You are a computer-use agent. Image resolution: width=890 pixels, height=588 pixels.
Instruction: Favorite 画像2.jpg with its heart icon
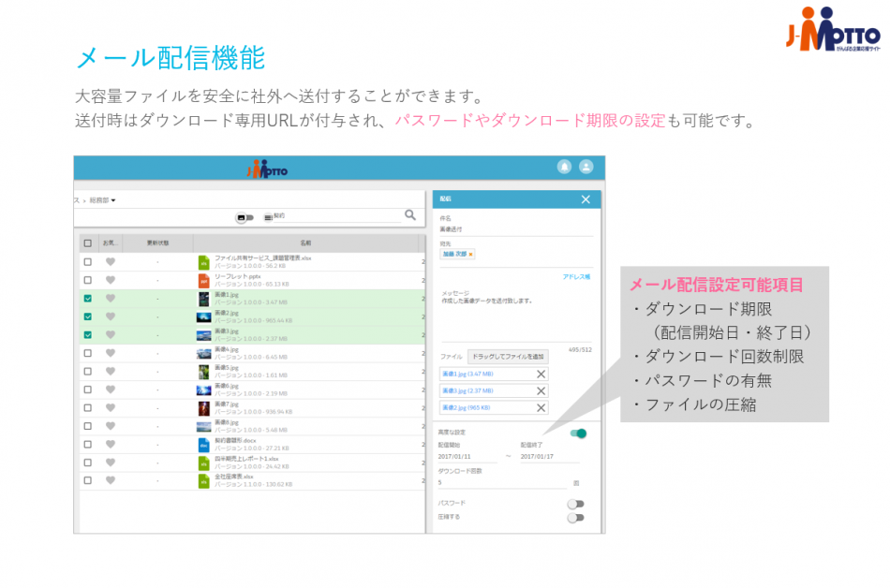tap(111, 316)
